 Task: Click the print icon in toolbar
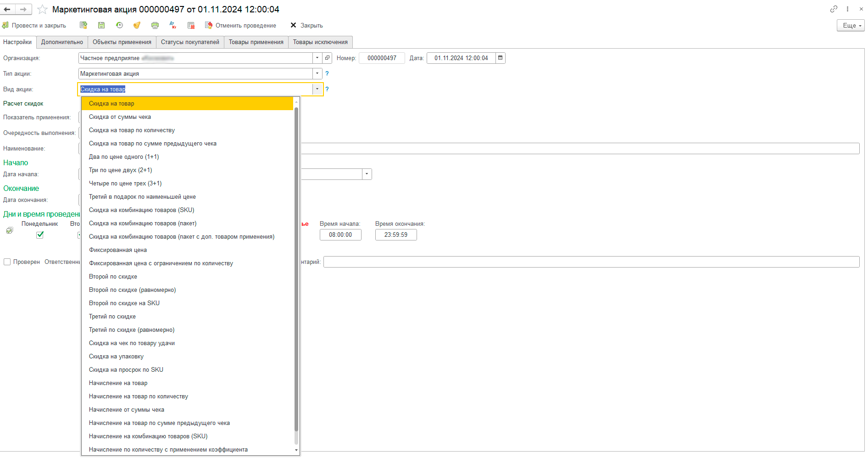click(x=155, y=25)
